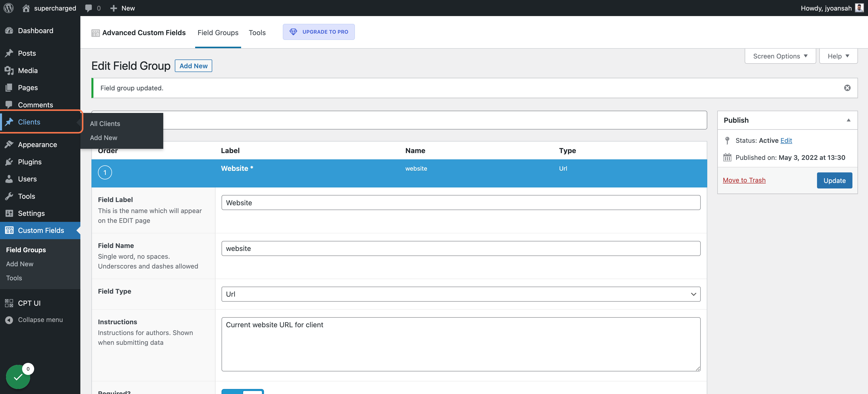
Task: Click the Comments sidebar icon
Action: click(9, 105)
